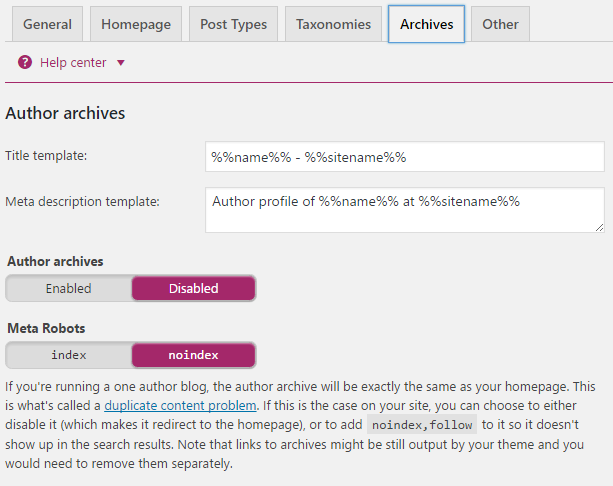Click the Help center question mark icon
Screen dimensions: 613x486
click(x=25, y=63)
